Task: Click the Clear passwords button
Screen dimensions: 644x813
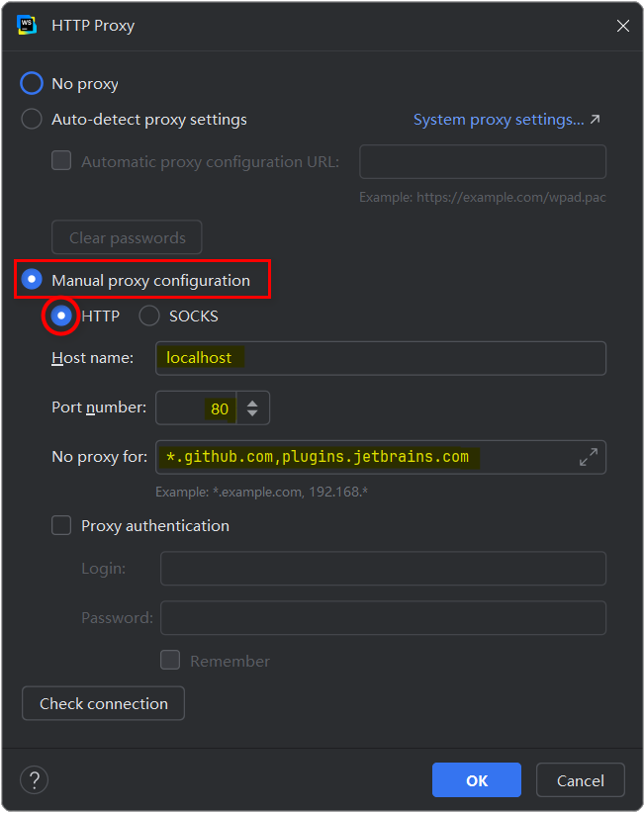Action: (x=127, y=238)
